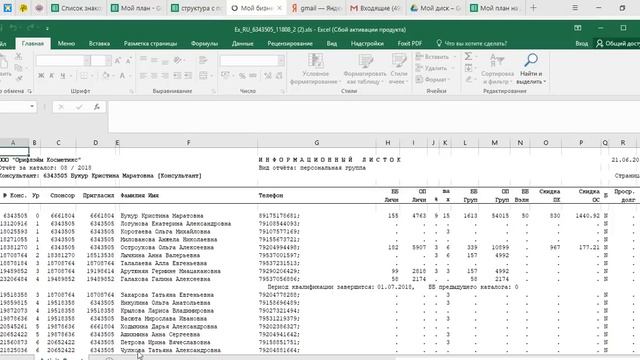
Task: Click the Decrease Indent icon
Action: pyautogui.click(x=177, y=76)
